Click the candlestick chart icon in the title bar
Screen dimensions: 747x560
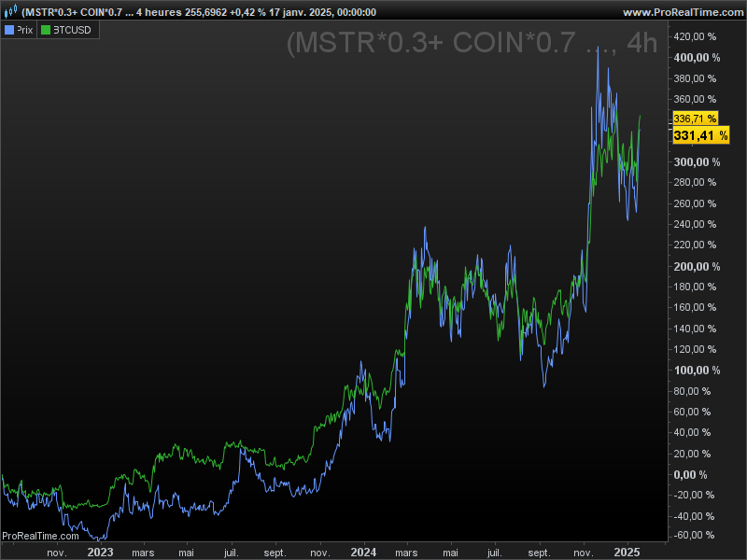click(x=10, y=10)
